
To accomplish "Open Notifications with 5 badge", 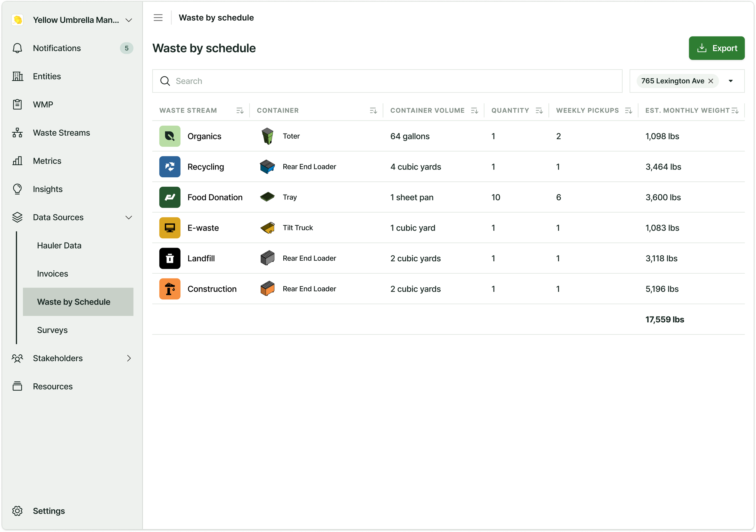I will pyautogui.click(x=57, y=48).
